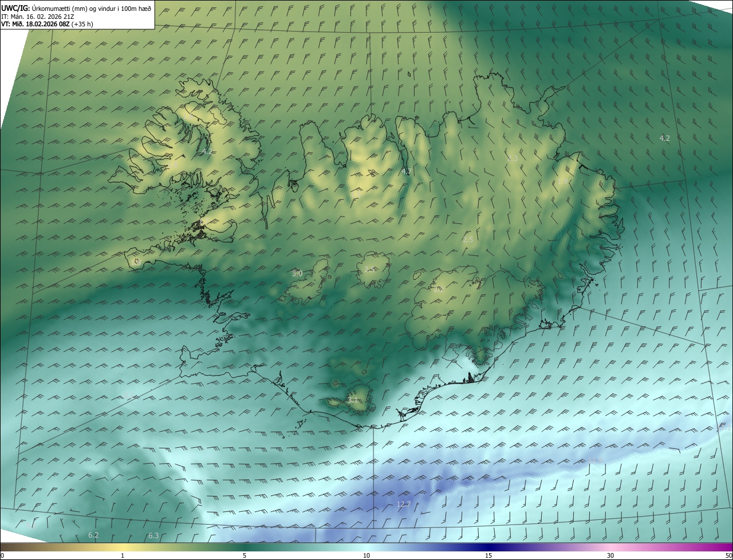
Task: Click the 30 tick label on the color scale
Action: click(x=610, y=555)
